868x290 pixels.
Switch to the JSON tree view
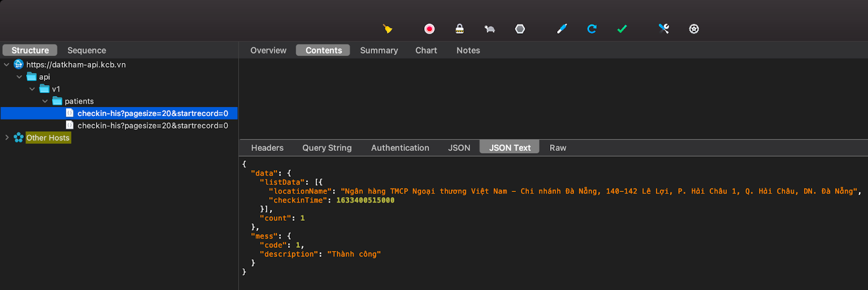click(x=459, y=147)
